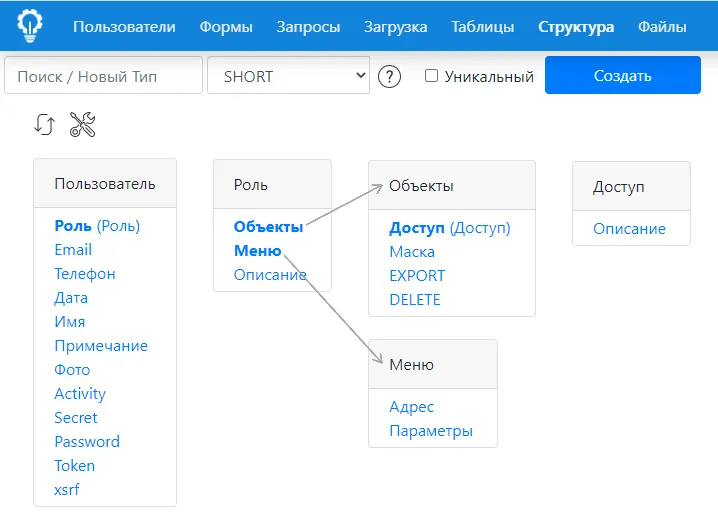Click the EXPORT field link
The width and height of the screenshot is (718, 517).
417,276
